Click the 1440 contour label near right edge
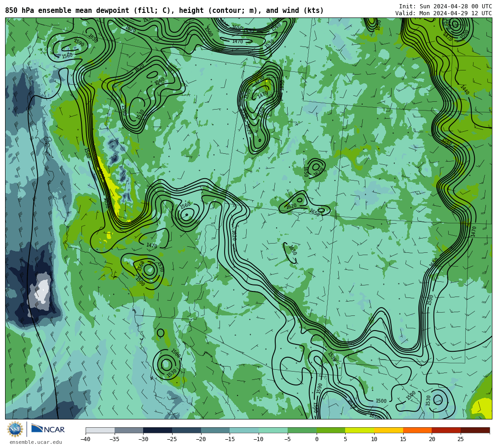 click(x=465, y=90)
